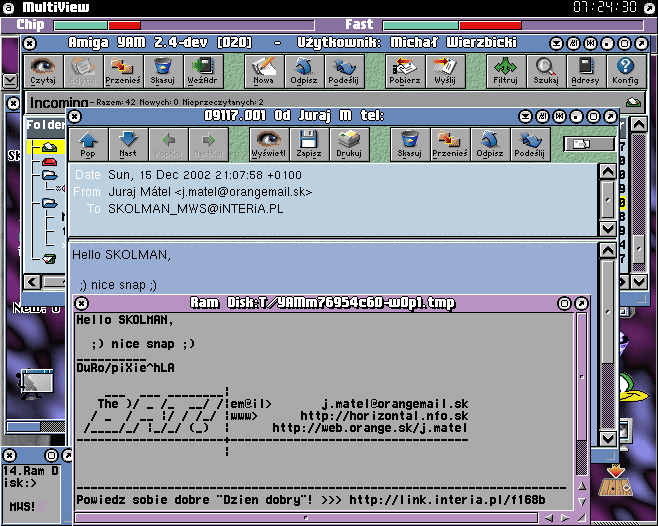This screenshot has width=658, height=526.
Task: Click the desktop crate with red arrow icon
Action: 615,480
